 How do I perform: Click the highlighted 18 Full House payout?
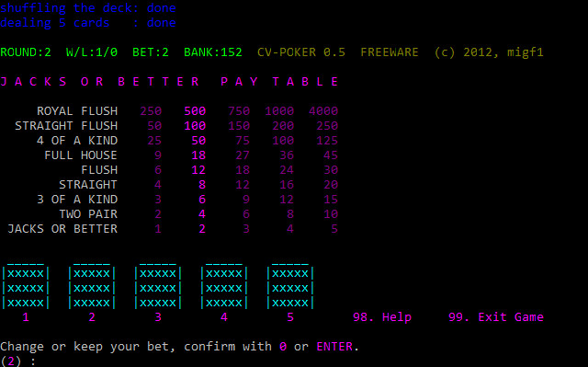198,155
